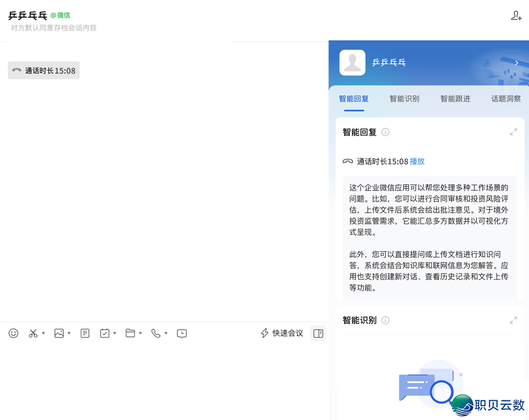This screenshot has width=529, height=420.
Task: Open the chat history message icon
Action: [x=182, y=334]
